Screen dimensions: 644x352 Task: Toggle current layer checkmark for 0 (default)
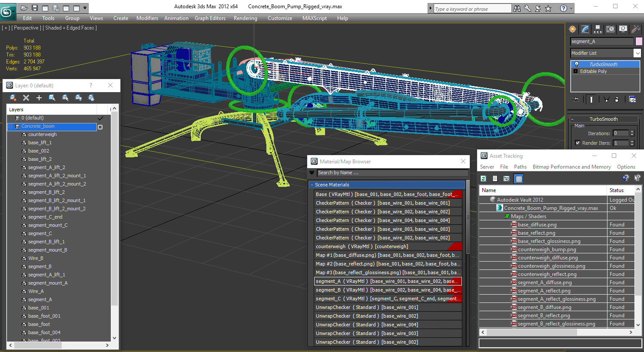100,118
